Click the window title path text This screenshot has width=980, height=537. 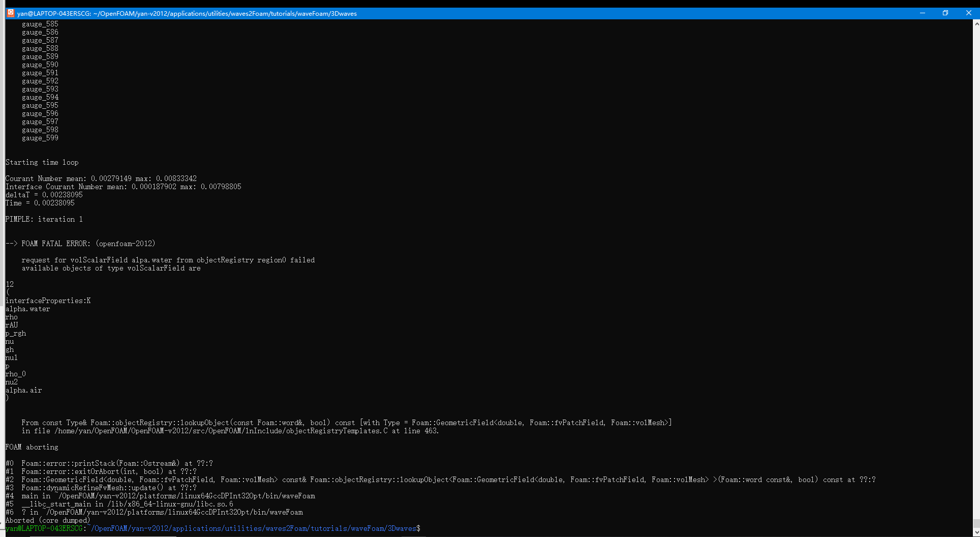click(x=187, y=14)
